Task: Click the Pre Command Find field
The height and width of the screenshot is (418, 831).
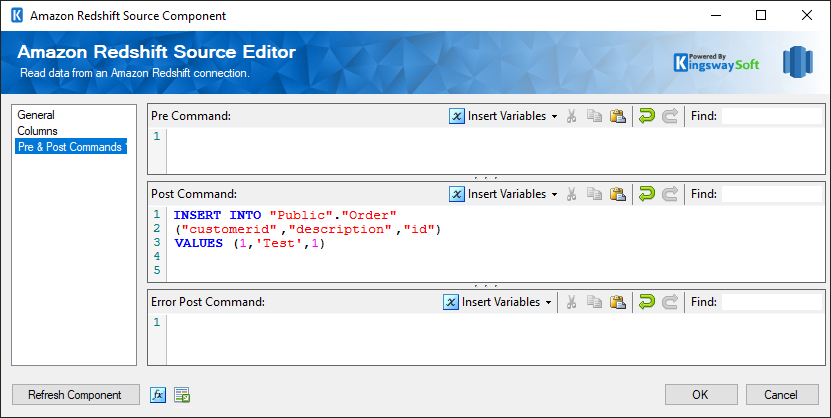Action: coord(771,116)
